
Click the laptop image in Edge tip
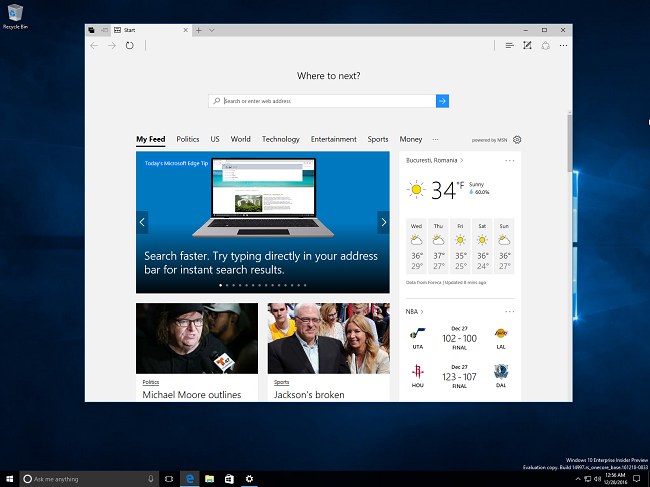(x=263, y=197)
